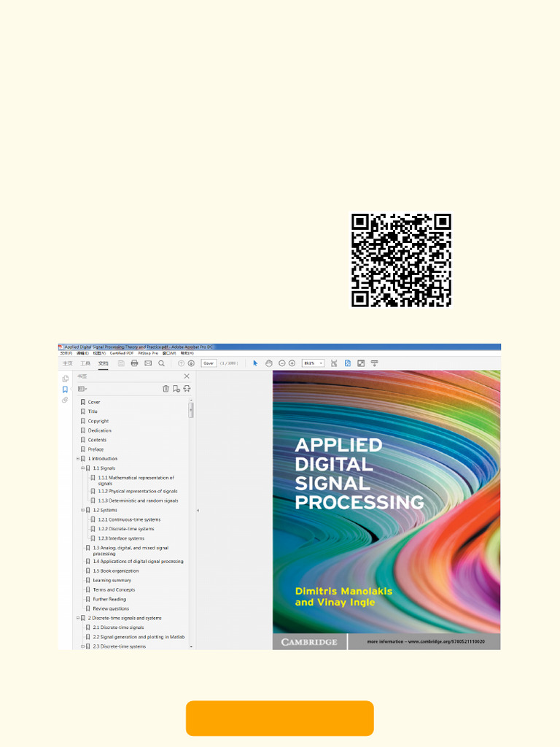
Task: Collapse the 2.3 Discrete-time systems node
Action: [x=83, y=646]
